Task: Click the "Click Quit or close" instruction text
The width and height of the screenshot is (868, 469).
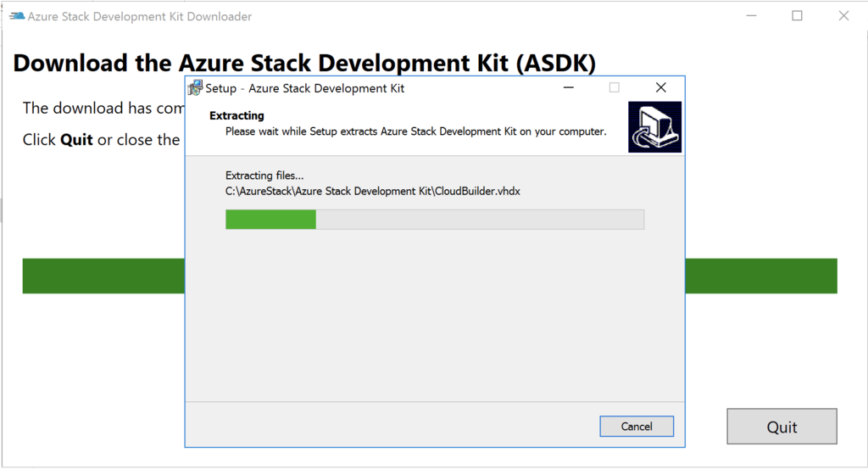Action: (x=102, y=140)
